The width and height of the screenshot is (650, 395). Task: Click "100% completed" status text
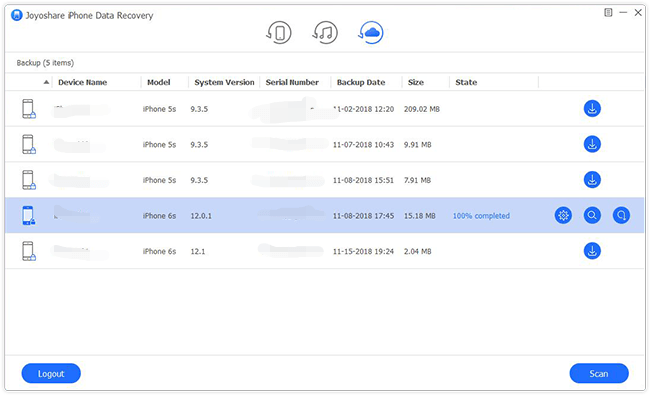[x=481, y=216]
